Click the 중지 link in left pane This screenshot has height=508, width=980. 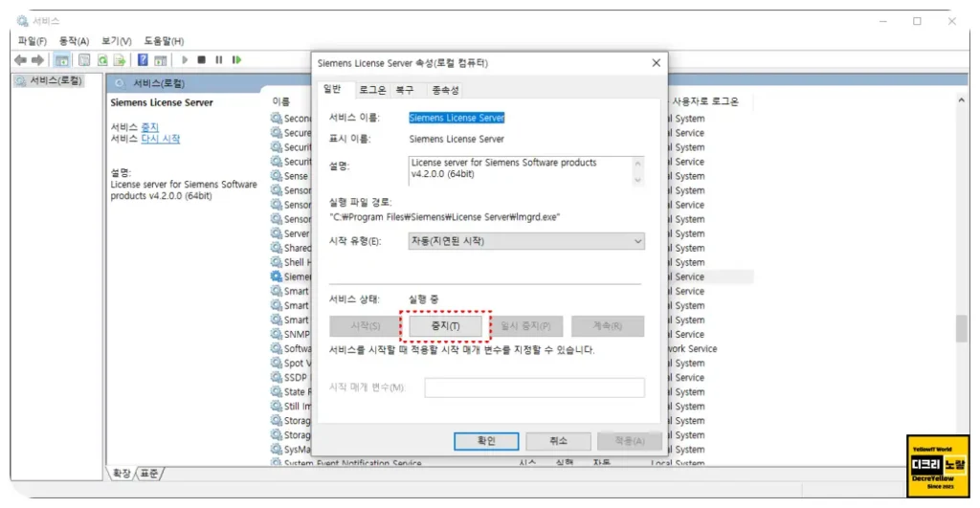(x=150, y=127)
